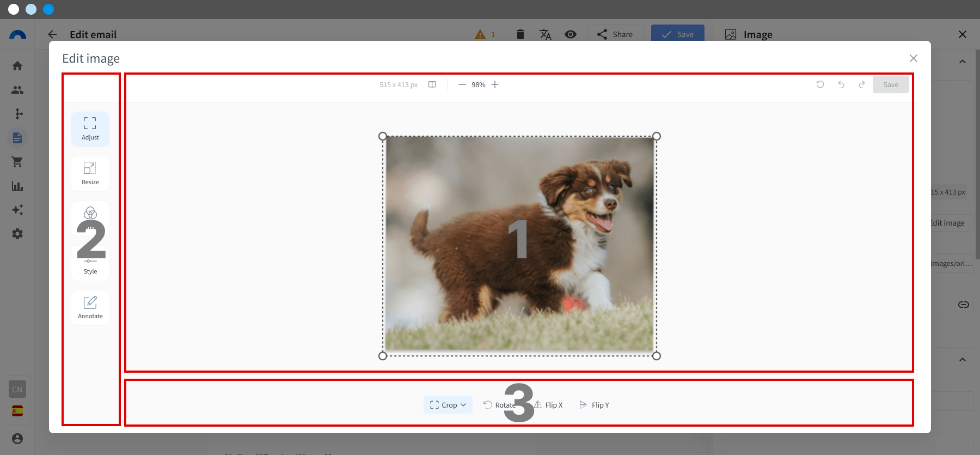Image resolution: width=980 pixels, height=455 pixels.
Task: Open Home in the left sidebar
Action: tap(17, 66)
